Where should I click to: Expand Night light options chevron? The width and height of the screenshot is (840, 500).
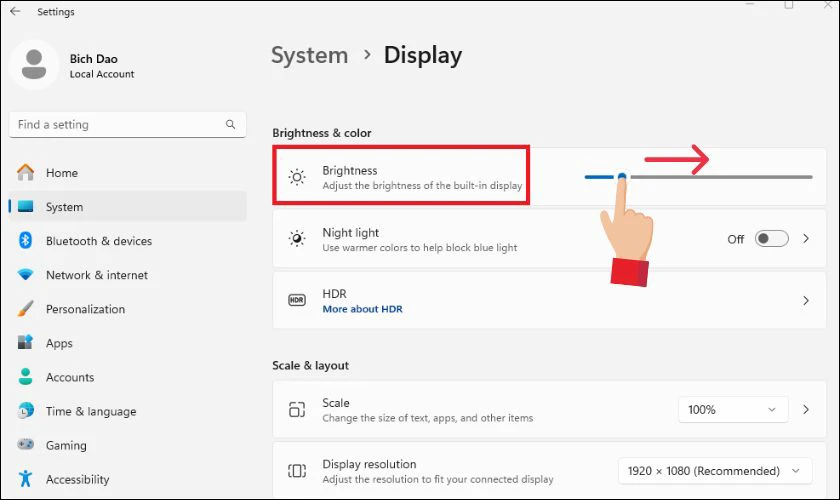(x=806, y=238)
